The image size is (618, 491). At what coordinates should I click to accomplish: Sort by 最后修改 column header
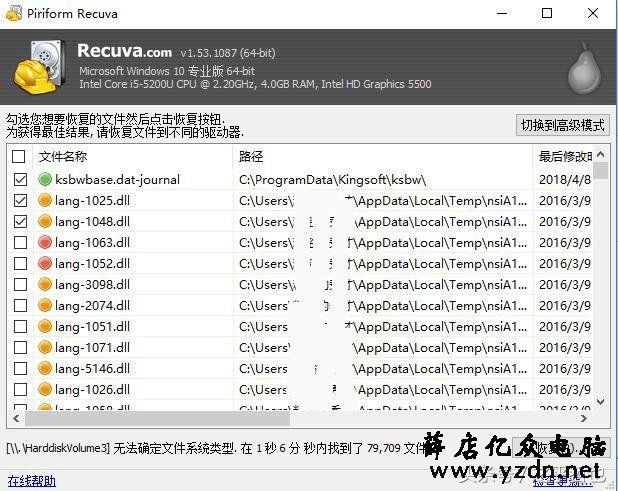pyautogui.click(x=563, y=156)
